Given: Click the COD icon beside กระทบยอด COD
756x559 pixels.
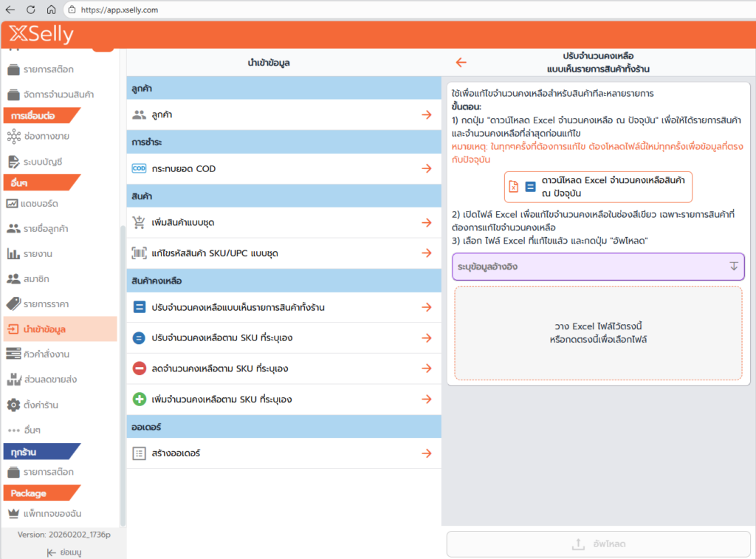Looking at the screenshot, I should click(x=139, y=169).
